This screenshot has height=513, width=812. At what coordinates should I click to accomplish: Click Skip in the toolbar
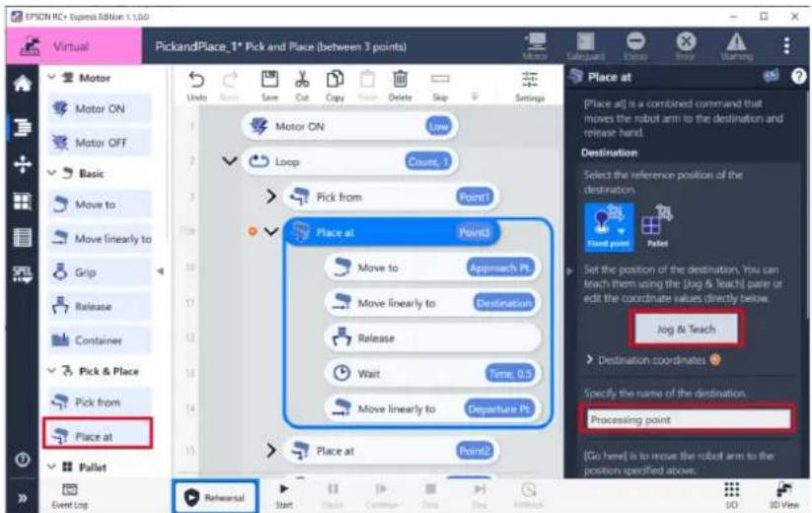[440, 86]
